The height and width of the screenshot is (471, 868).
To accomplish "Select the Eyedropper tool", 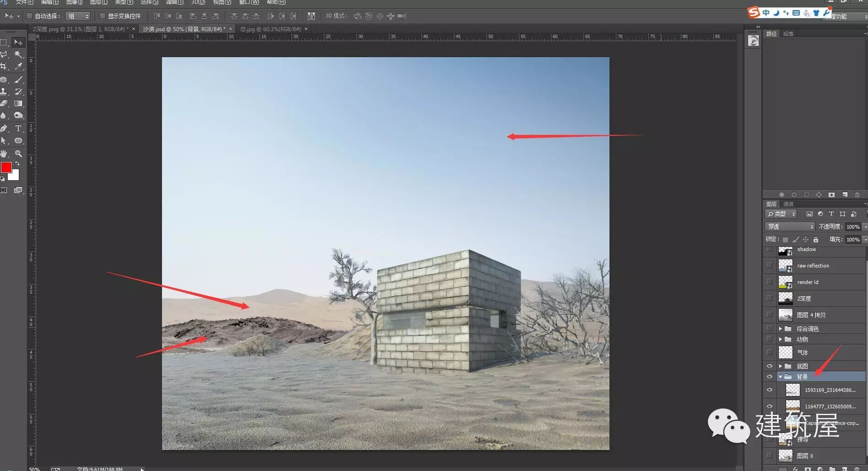I will pos(18,66).
